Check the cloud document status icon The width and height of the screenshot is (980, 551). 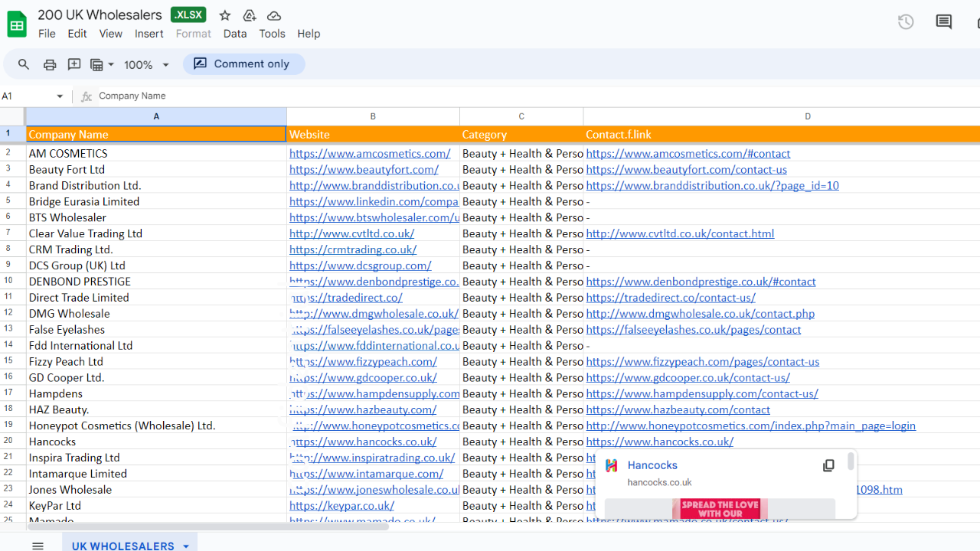[x=274, y=15]
